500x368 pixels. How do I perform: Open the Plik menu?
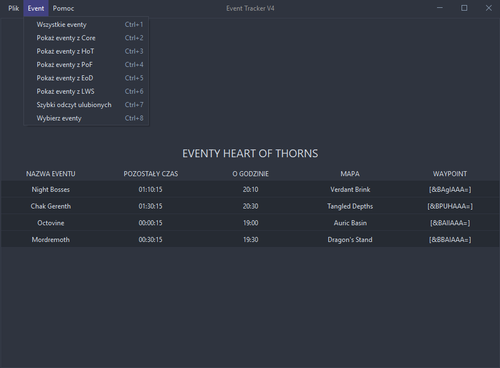[x=13, y=8]
